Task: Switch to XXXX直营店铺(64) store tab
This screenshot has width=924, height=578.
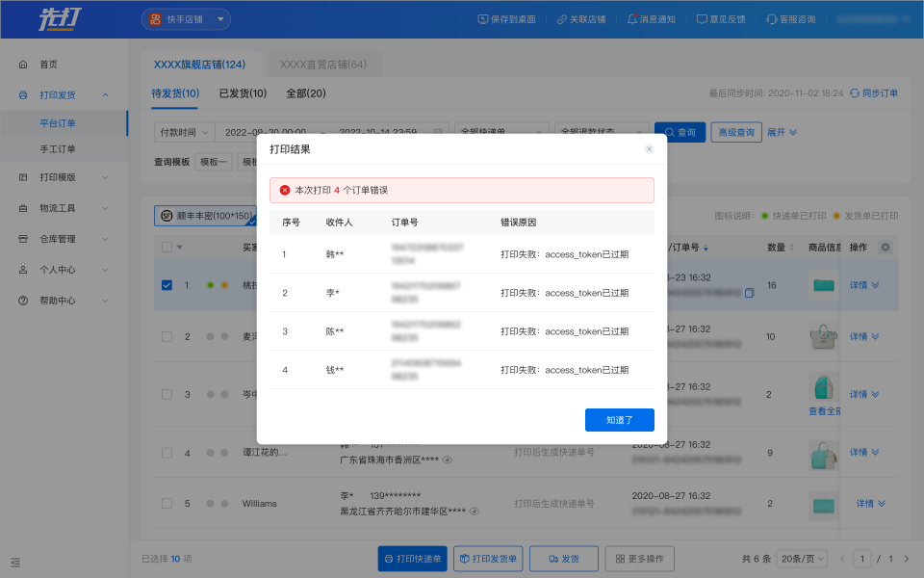Action: point(323,65)
